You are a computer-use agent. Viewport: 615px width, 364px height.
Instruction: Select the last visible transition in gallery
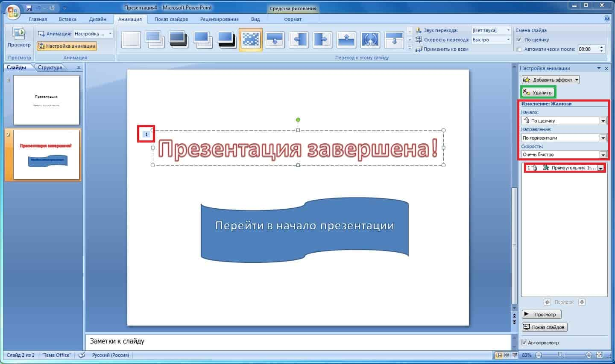395,40
